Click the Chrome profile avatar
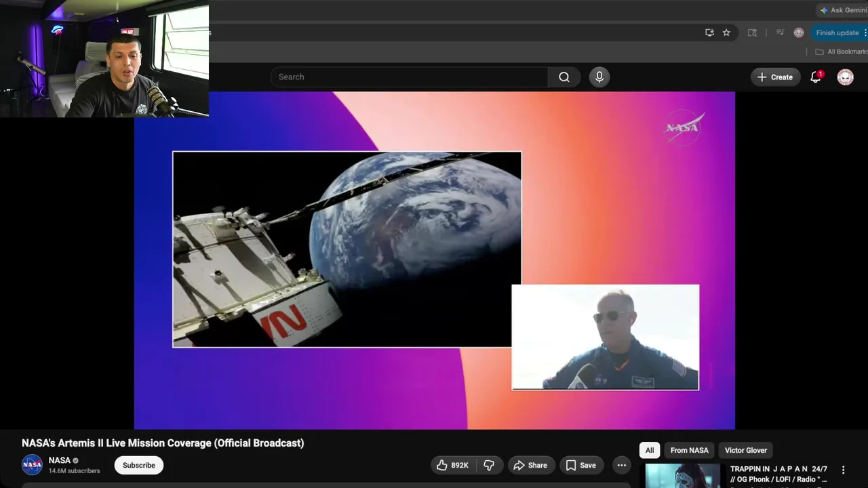868x488 pixels. (x=799, y=33)
